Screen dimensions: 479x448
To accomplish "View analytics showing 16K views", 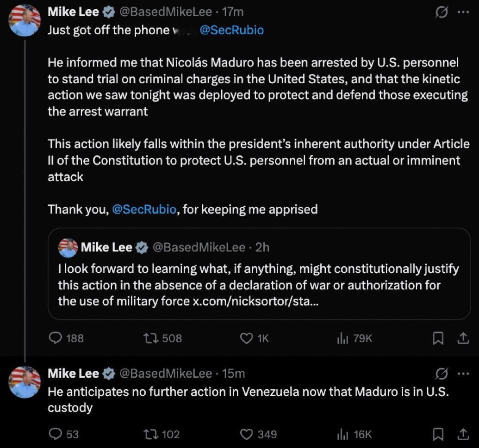I will click(342, 434).
